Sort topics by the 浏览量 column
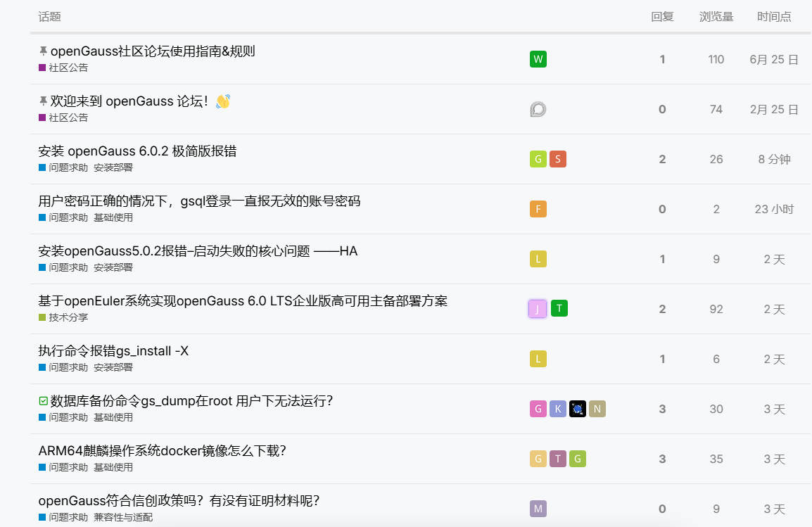Screen dimensions: 812x527 (716, 17)
